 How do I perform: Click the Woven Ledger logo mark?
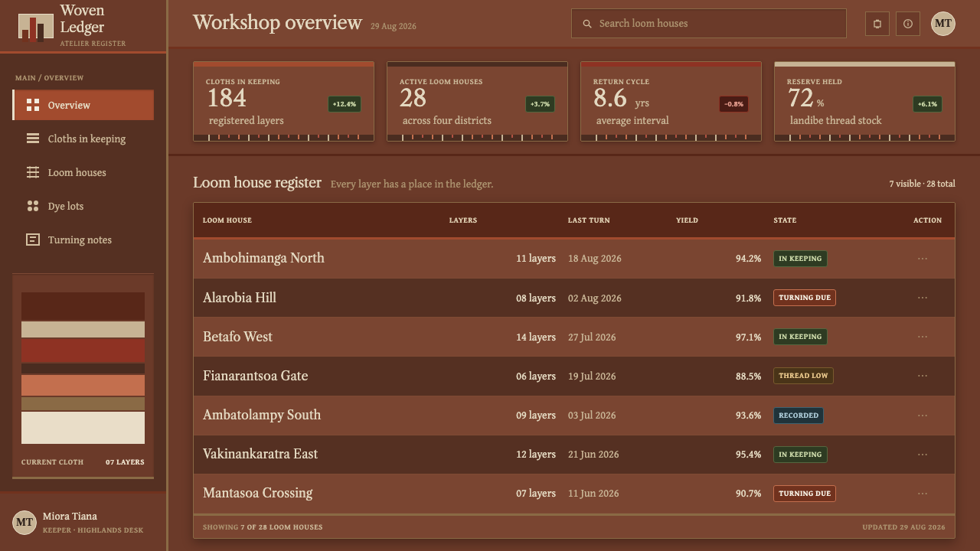pyautogui.click(x=36, y=27)
